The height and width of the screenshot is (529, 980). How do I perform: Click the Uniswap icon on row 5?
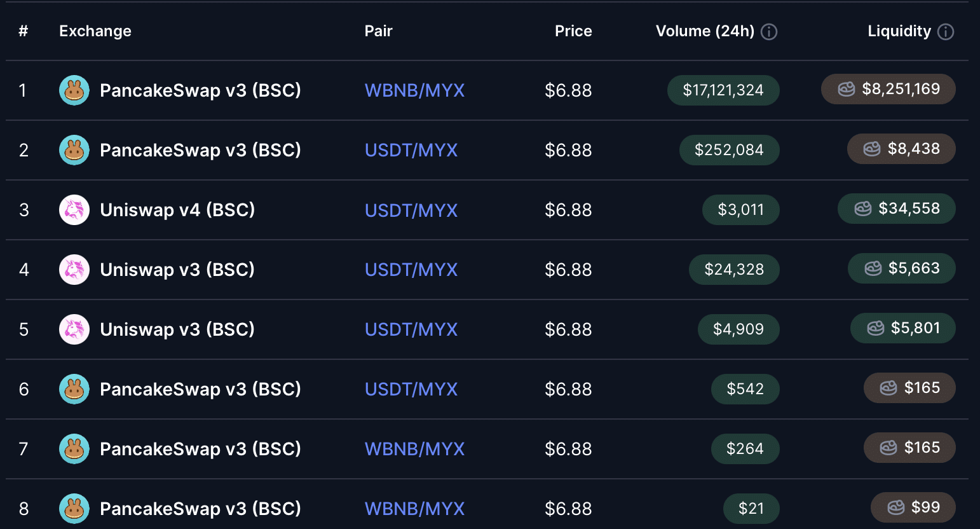[74, 329]
